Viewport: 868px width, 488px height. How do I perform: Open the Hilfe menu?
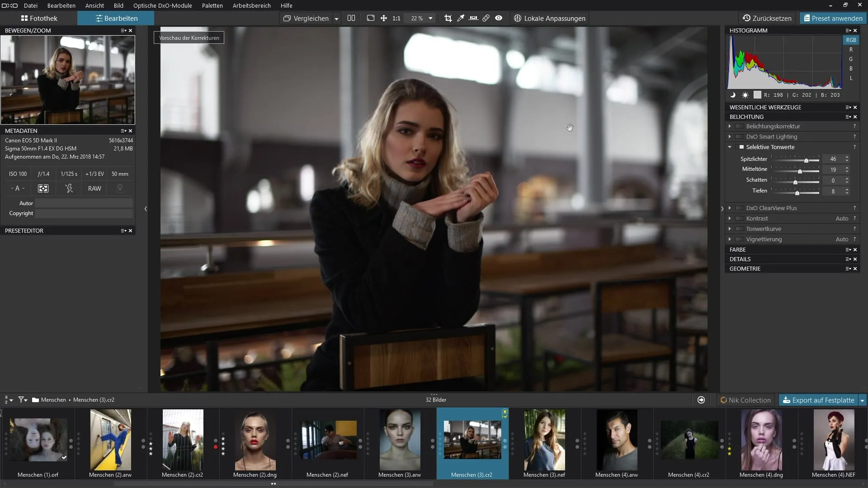coord(286,5)
